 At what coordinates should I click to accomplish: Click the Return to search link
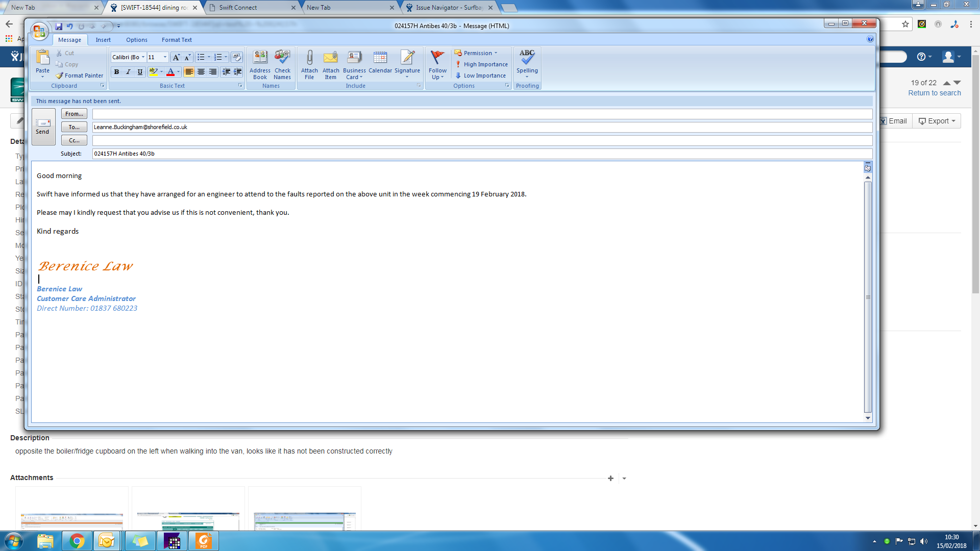pos(934,93)
